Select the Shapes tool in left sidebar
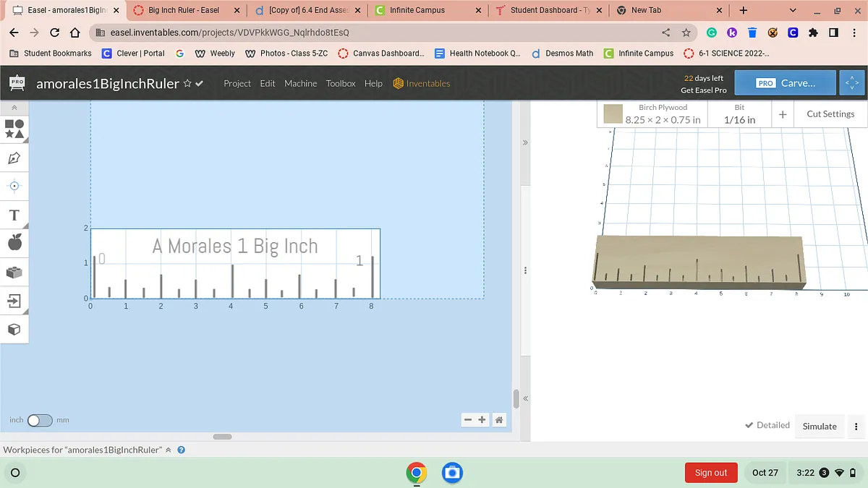 [14, 129]
